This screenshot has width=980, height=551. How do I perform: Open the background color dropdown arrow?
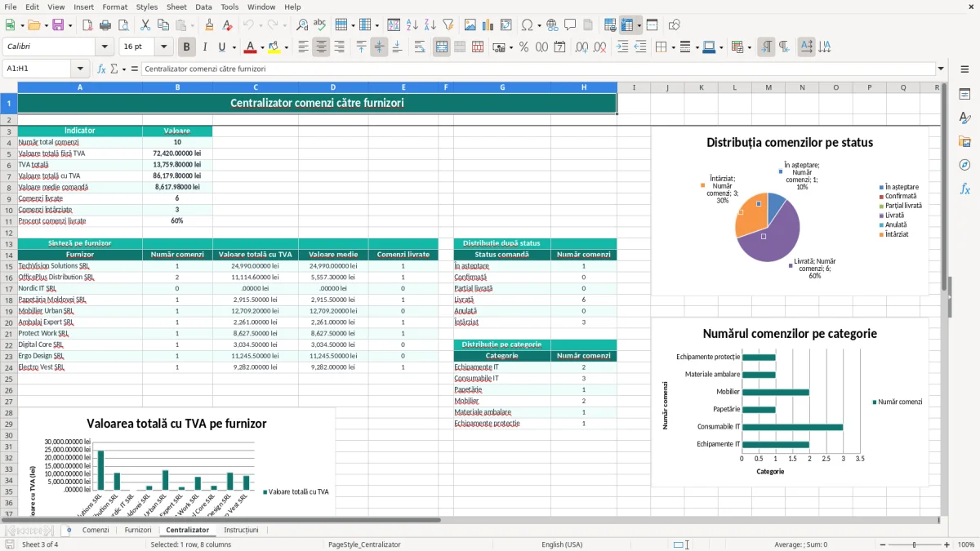coord(287,47)
